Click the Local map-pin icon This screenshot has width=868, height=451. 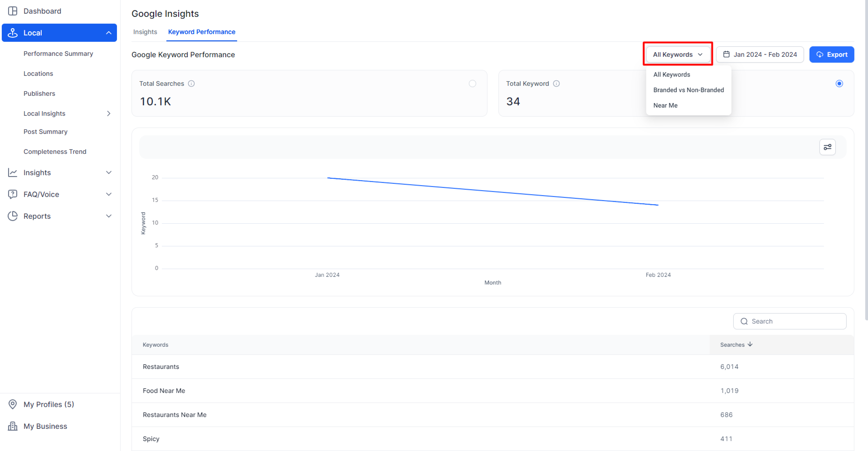13,33
